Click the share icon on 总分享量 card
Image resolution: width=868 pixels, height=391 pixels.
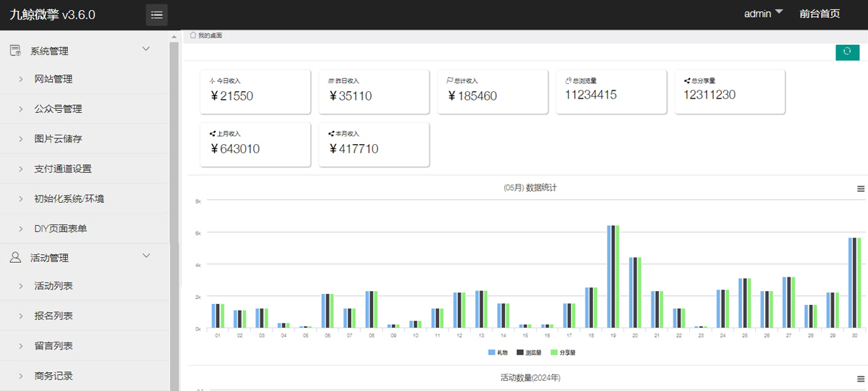point(686,81)
